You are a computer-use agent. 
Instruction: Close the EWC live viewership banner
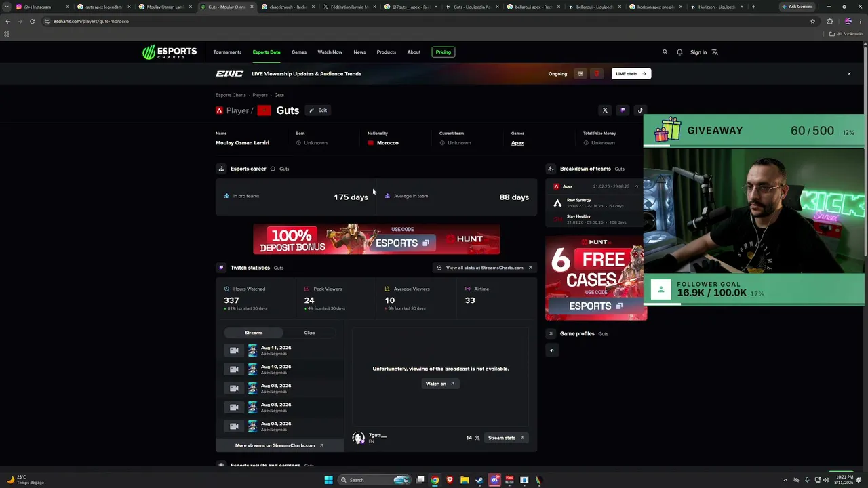[x=849, y=74]
